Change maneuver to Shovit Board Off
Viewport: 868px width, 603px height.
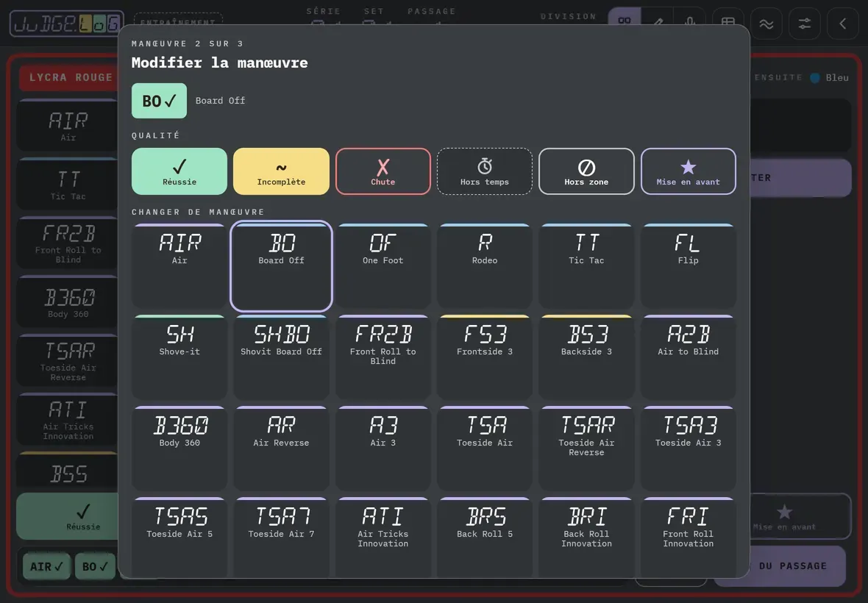(281, 357)
